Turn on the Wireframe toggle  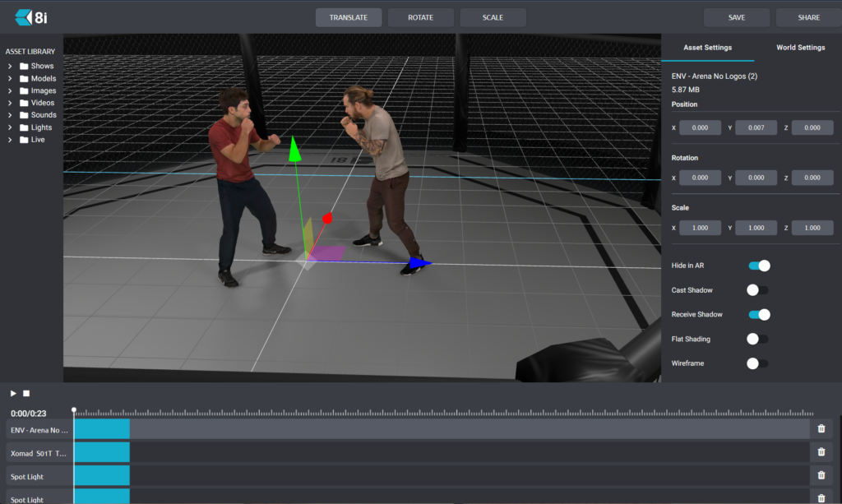tap(757, 363)
